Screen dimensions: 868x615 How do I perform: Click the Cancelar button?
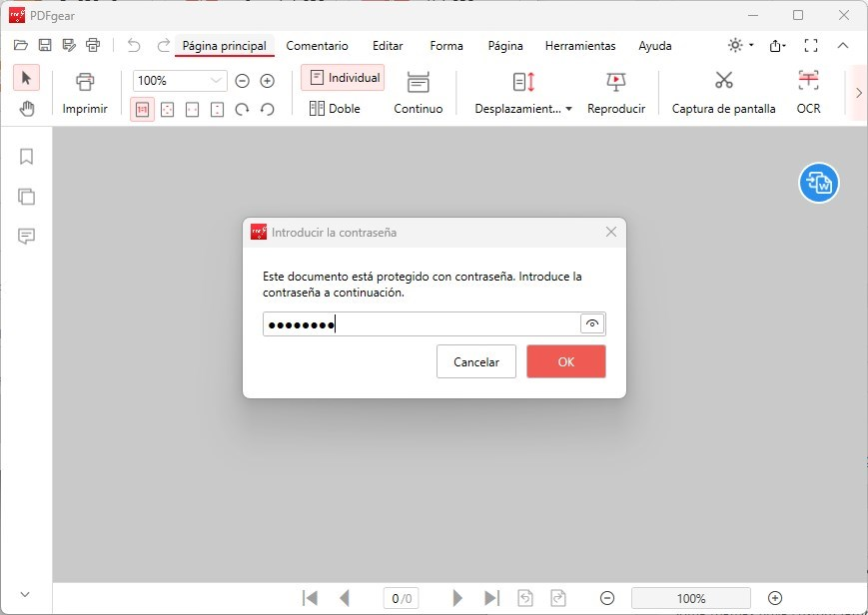[x=476, y=361]
